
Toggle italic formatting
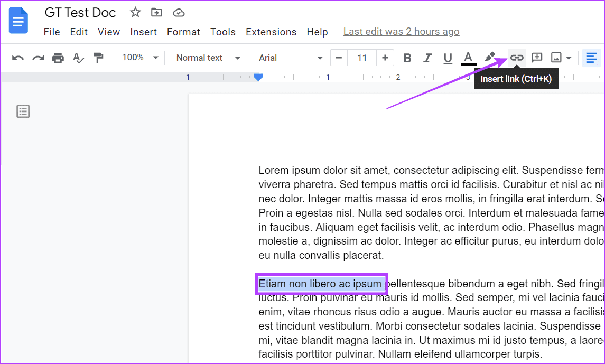427,58
